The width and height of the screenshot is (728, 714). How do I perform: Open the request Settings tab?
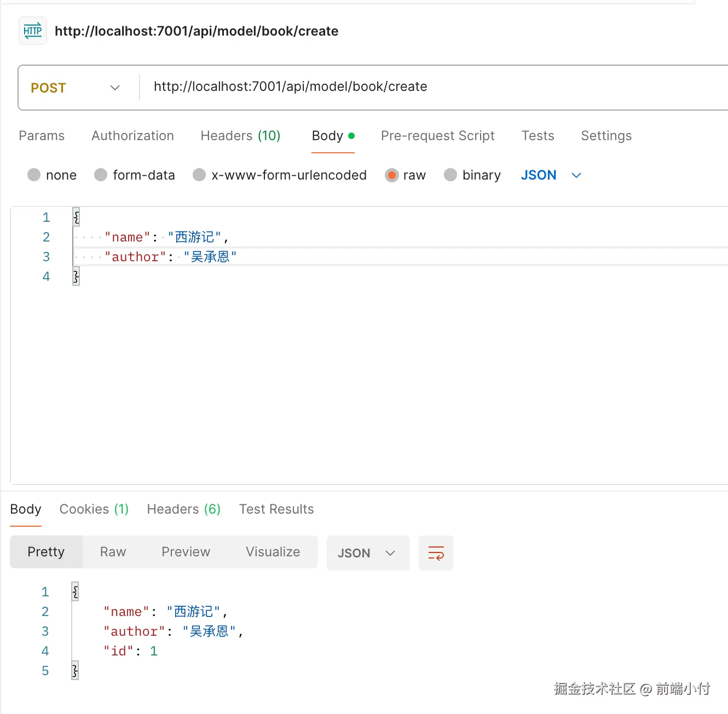coord(606,136)
